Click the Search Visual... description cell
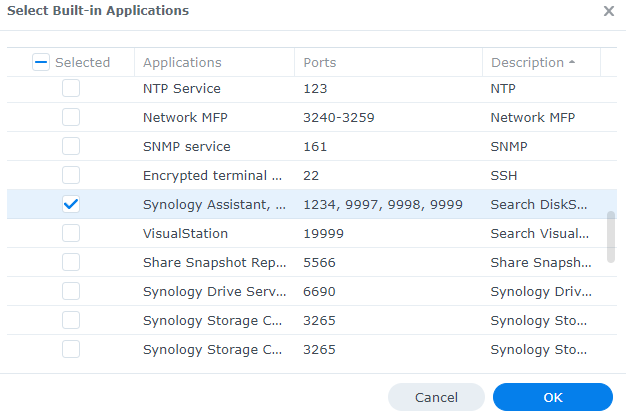 tap(539, 234)
